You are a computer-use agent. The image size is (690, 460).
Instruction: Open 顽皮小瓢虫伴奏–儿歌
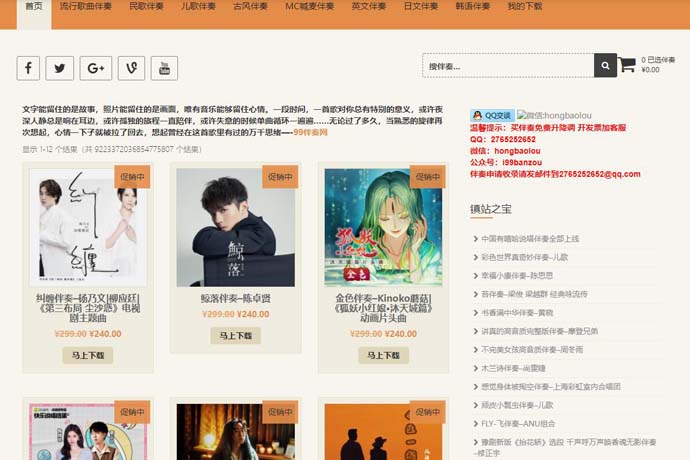[517, 405]
